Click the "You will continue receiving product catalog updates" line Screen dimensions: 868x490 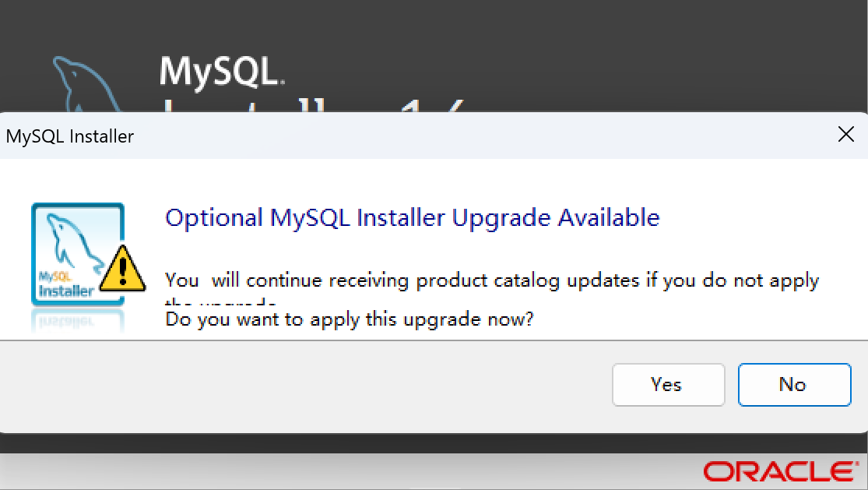[492, 280]
